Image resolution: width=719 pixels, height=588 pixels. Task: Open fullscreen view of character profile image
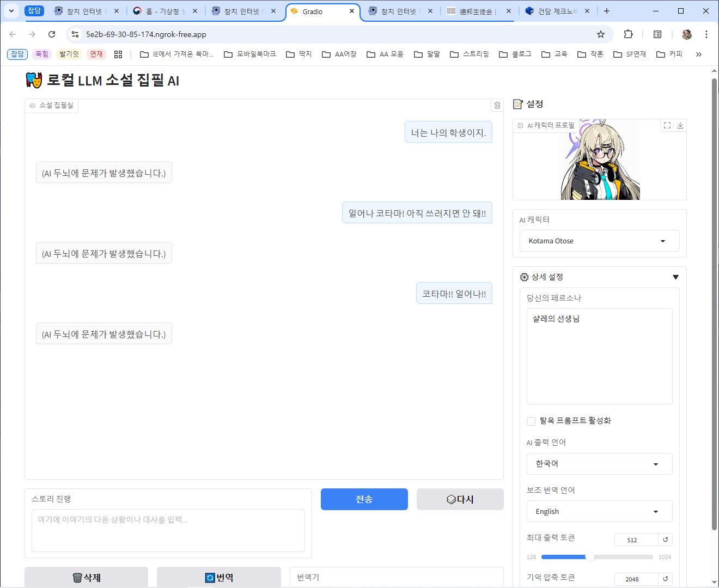point(667,125)
